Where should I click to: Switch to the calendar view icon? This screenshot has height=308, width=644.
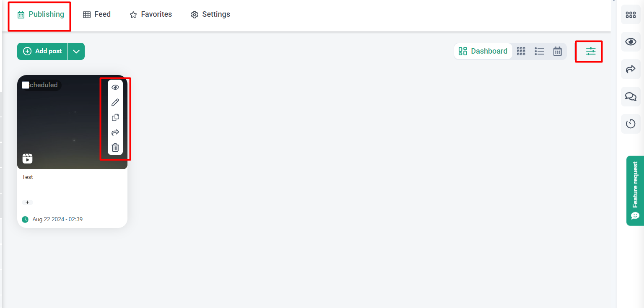click(x=557, y=51)
